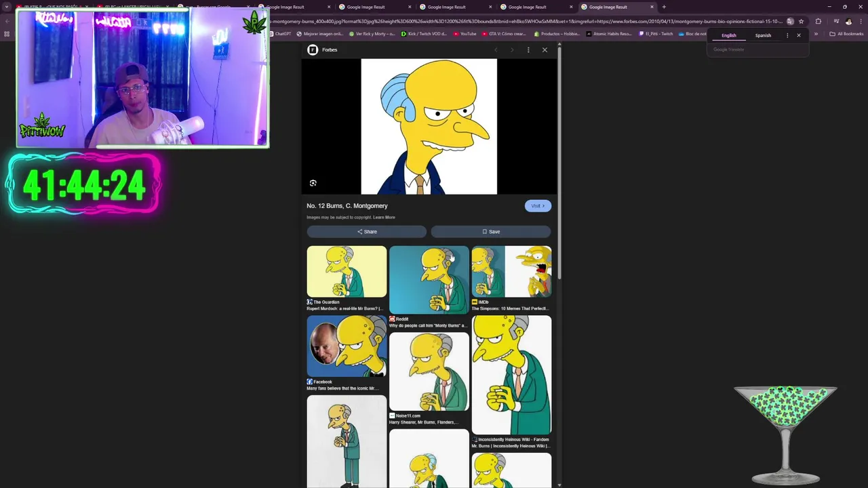Screen dimensions: 868x488
Task: Open the browser profile avatar
Action: [x=848, y=21]
